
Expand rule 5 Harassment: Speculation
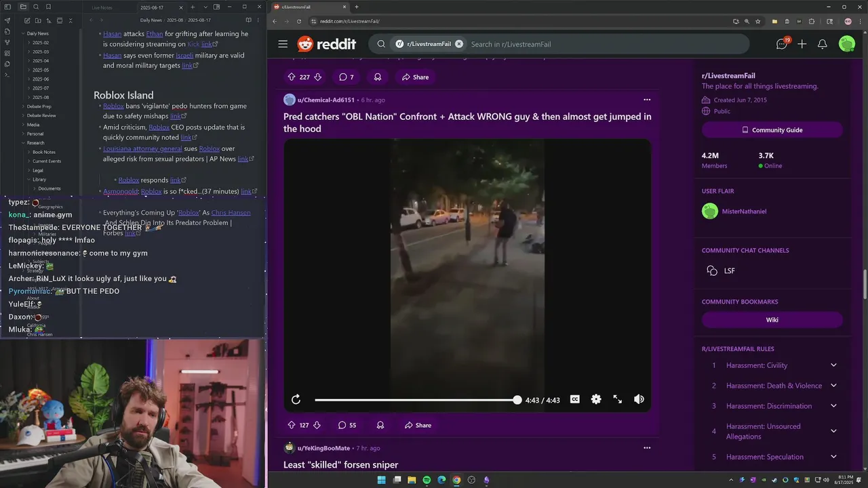click(x=833, y=457)
